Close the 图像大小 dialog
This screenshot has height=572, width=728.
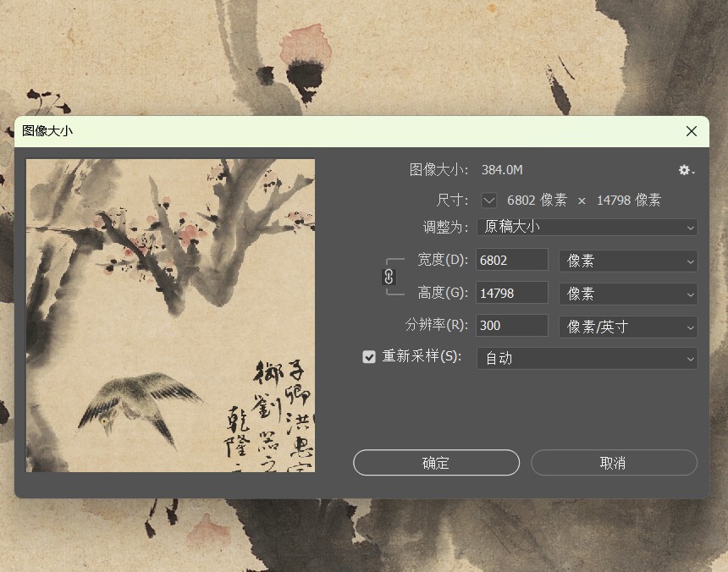click(692, 131)
